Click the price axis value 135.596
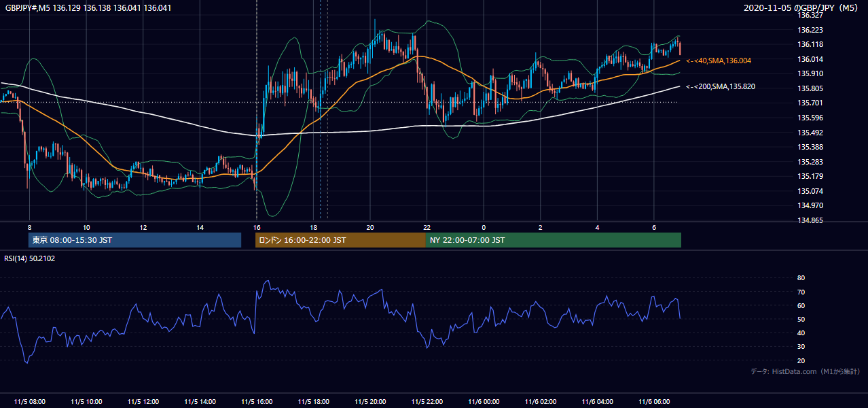 tap(809, 118)
